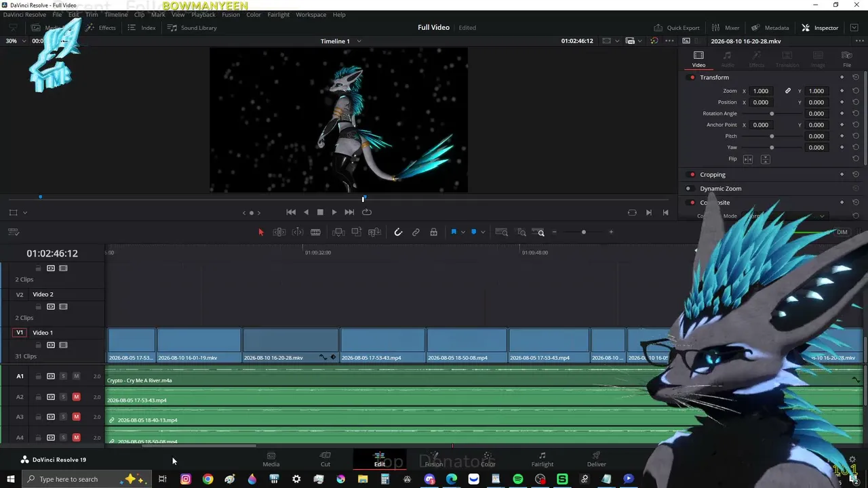Play the timeline forward
This screenshot has height=488, width=868.
(334, 212)
